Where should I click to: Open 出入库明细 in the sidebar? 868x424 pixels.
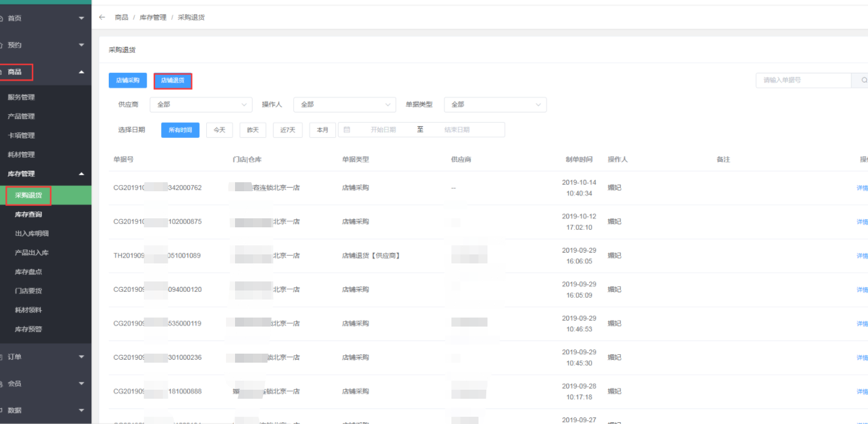[x=32, y=234]
